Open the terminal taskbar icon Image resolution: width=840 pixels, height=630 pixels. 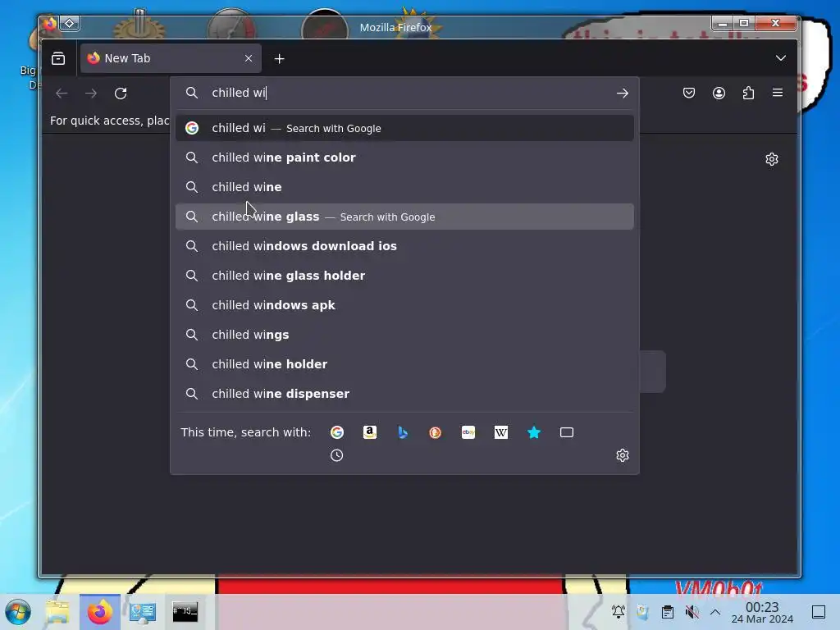(x=185, y=612)
